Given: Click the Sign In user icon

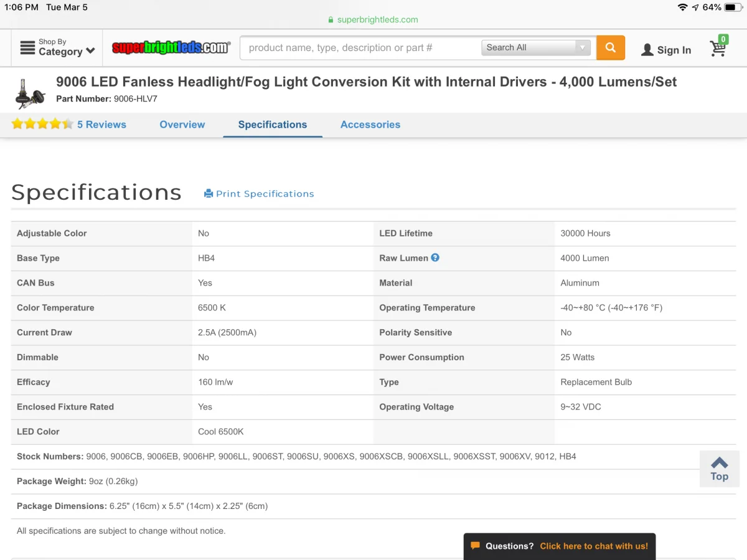Looking at the screenshot, I should pos(647,50).
